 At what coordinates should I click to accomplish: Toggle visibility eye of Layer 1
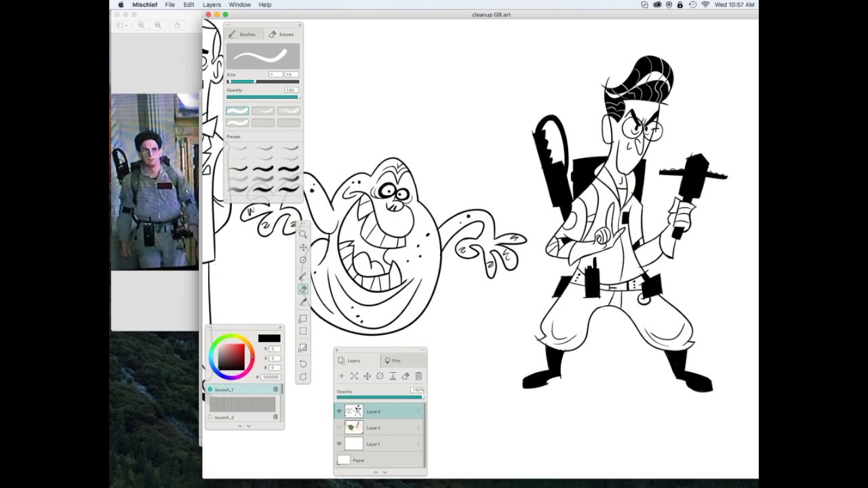(x=340, y=444)
